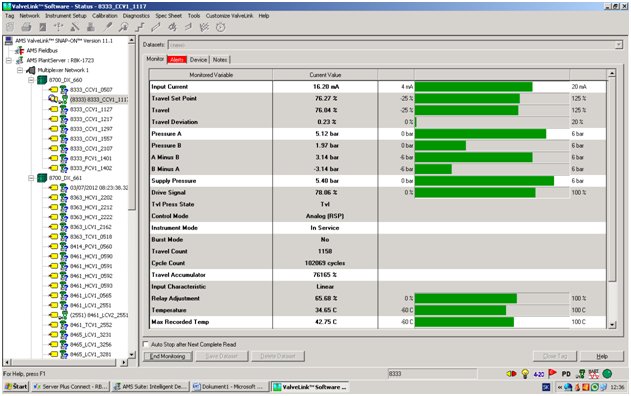Click the Multiplexer Network 1 icon
The width and height of the screenshot is (631, 396).
(x=31, y=70)
